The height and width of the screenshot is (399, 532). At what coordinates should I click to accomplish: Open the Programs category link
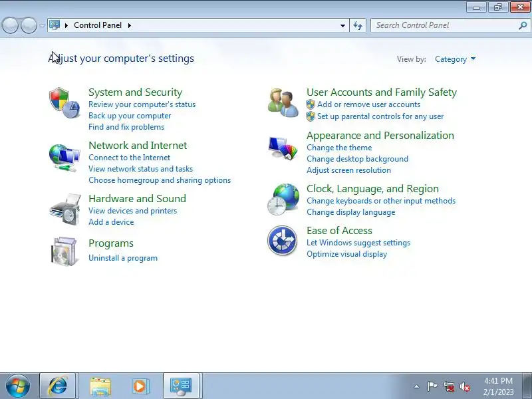[x=111, y=243]
